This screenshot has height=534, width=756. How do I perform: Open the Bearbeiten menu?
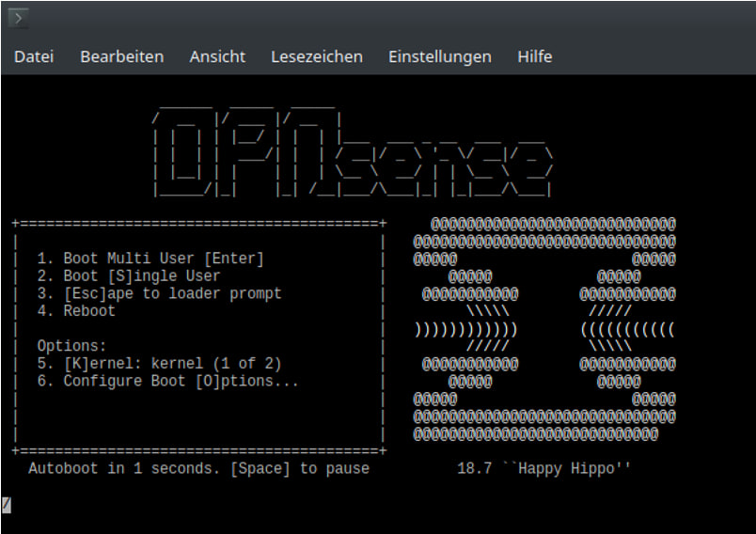click(x=122, y=56)
